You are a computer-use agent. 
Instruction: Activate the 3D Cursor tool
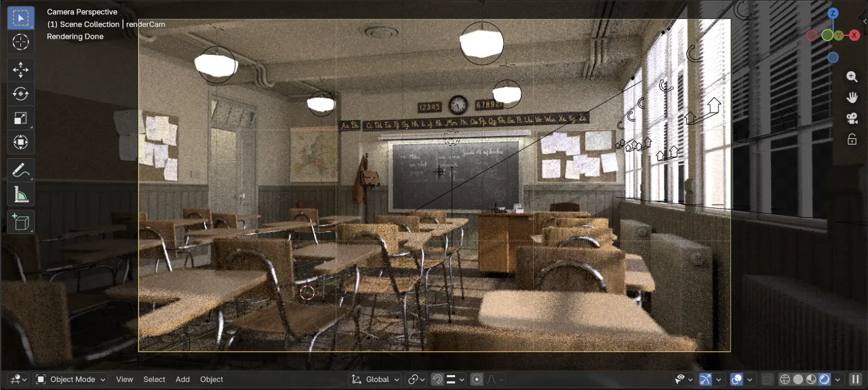coord(21,42)
